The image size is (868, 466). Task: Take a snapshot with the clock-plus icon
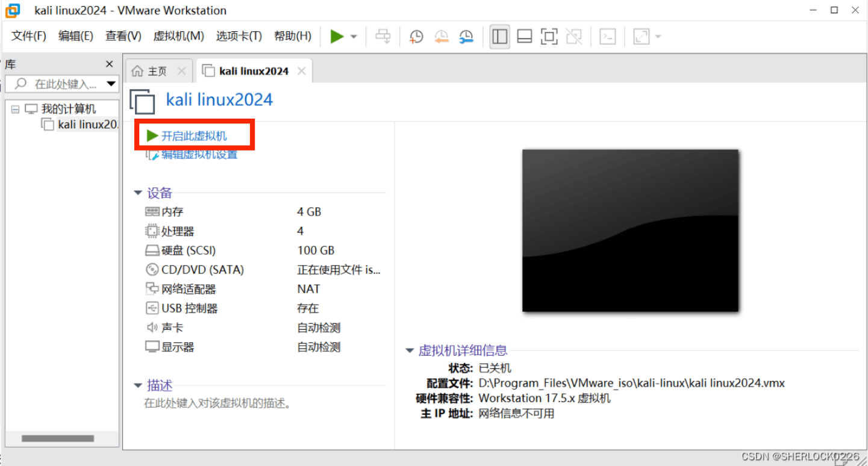416,37
